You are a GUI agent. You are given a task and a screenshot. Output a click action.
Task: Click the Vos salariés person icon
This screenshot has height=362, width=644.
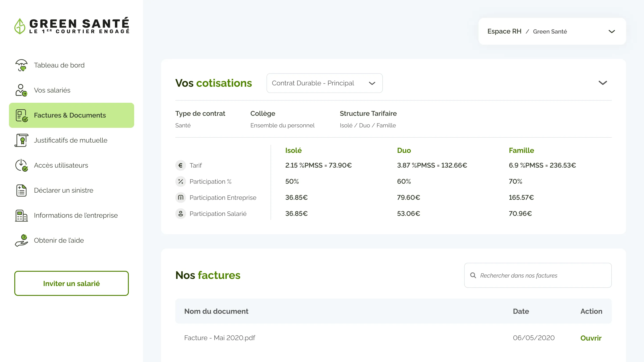coord(21,90)
